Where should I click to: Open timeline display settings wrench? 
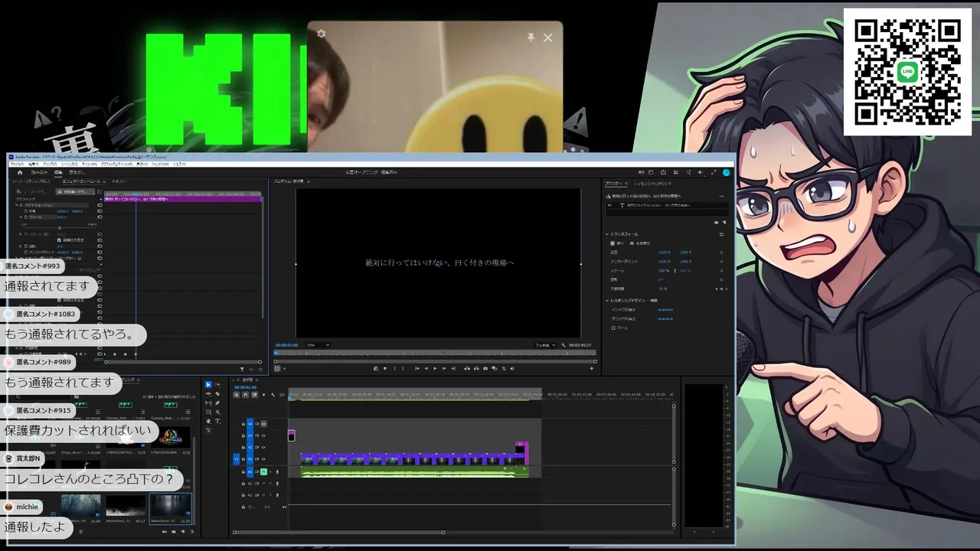click(x=273, y=395)
